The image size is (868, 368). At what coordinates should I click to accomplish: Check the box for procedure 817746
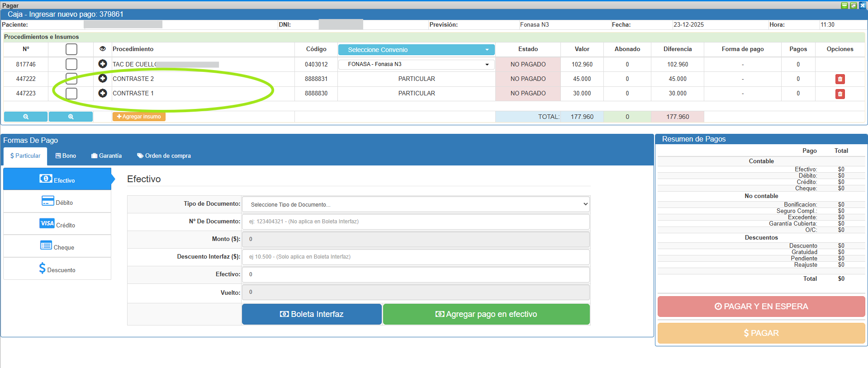point(71,64)
